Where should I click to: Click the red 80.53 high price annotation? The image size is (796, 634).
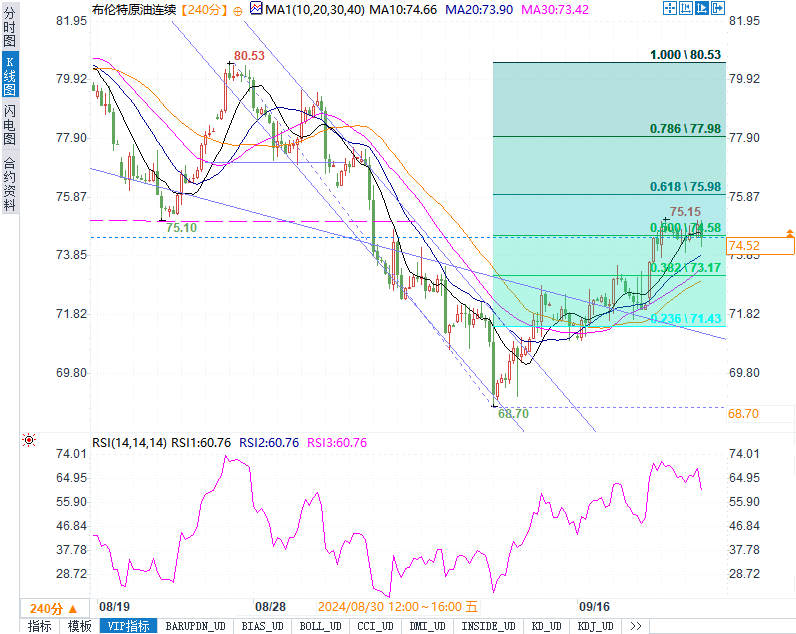coord(249,56)
